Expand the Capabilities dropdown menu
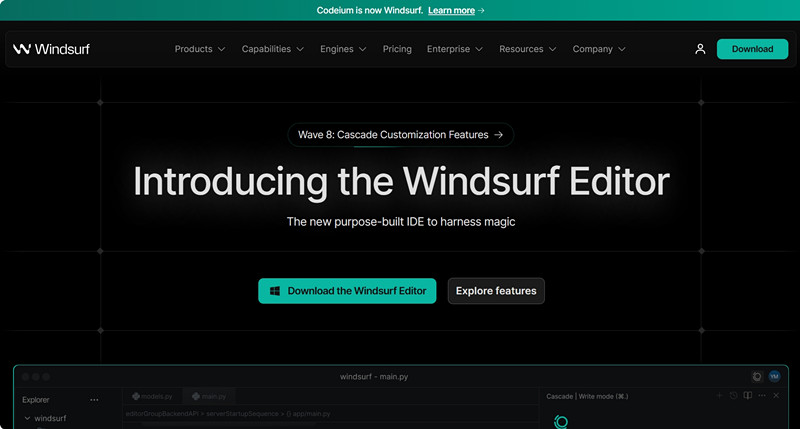 272,49
